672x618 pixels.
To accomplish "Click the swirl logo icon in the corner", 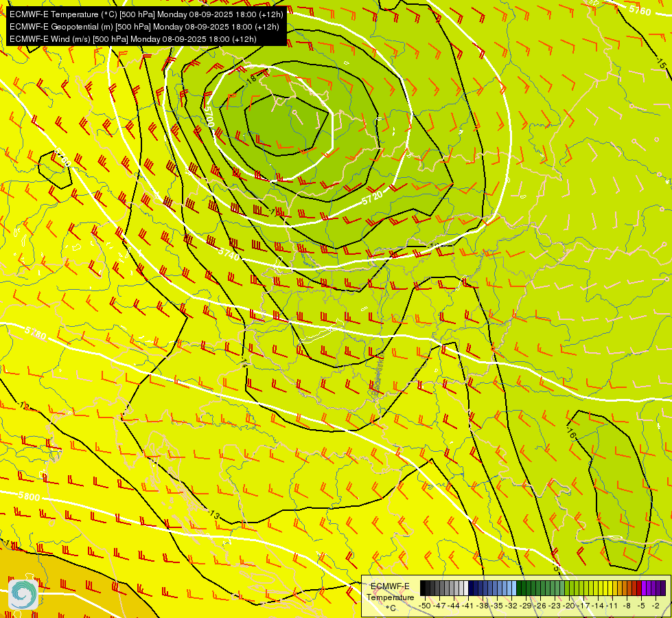I will click(23, 594).
